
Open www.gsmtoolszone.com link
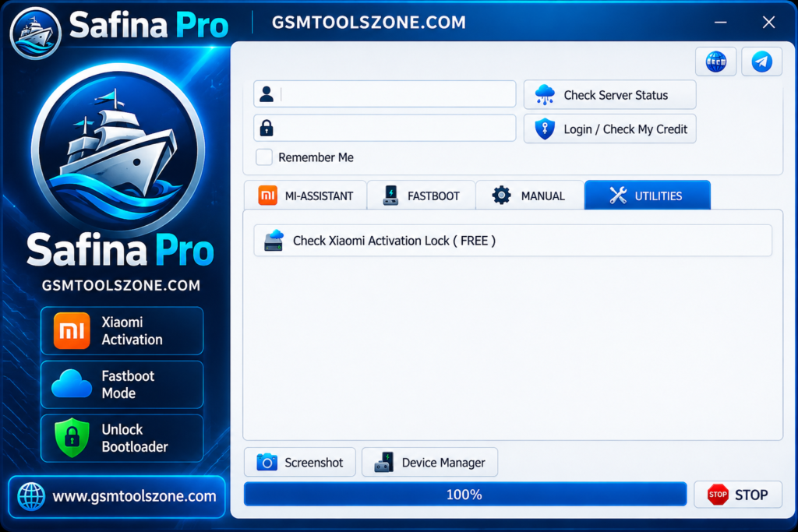click(117, 496)
